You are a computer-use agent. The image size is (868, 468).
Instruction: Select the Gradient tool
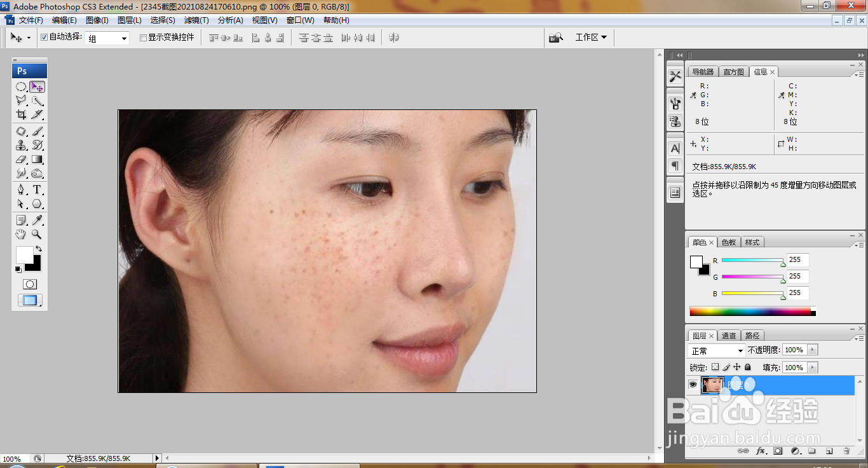point(37,159)
